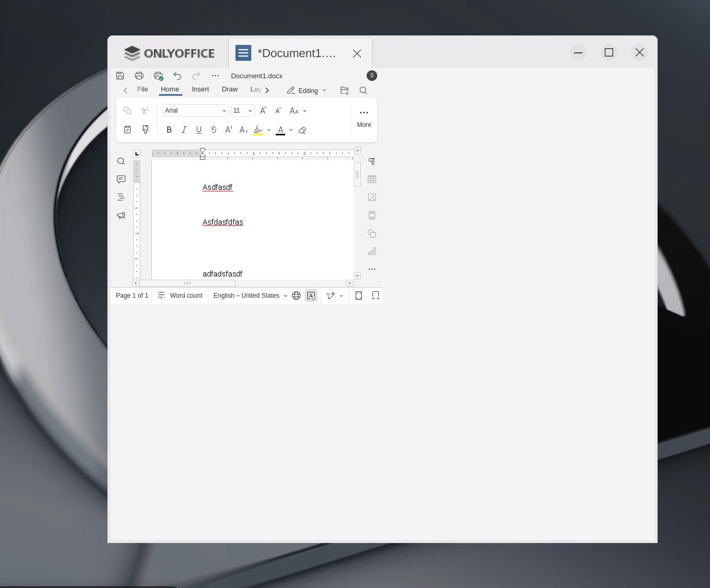Viewport: 710px width, 588px height.
Task: Click the horizontal scrollbar thumb
Action: [x=187, y=283]
